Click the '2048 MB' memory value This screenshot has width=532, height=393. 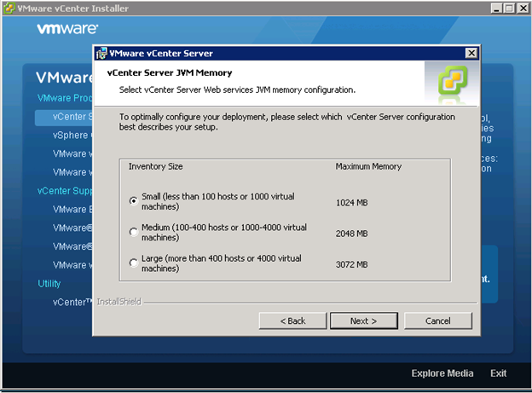pyautogui.click(x=351, y=234)
